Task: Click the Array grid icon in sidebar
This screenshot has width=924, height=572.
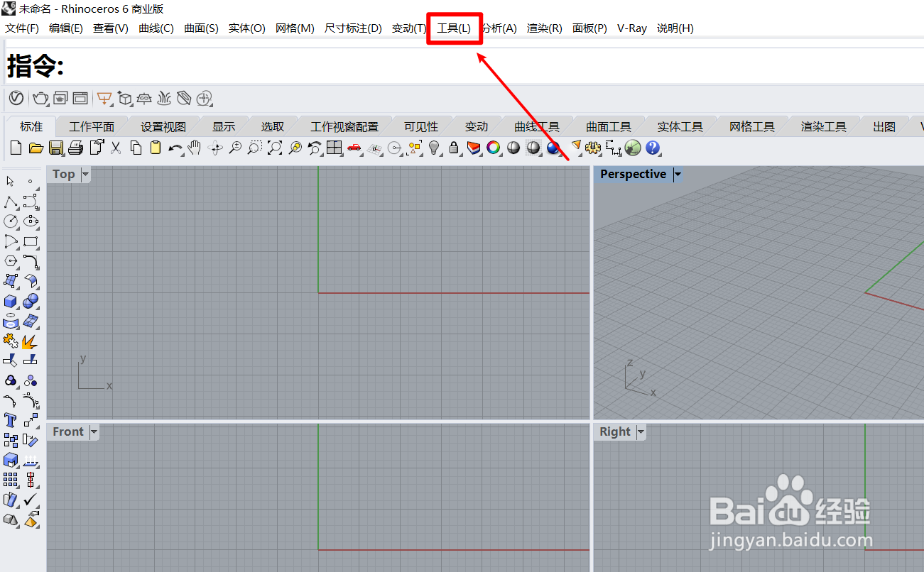Action: point(10,480)
